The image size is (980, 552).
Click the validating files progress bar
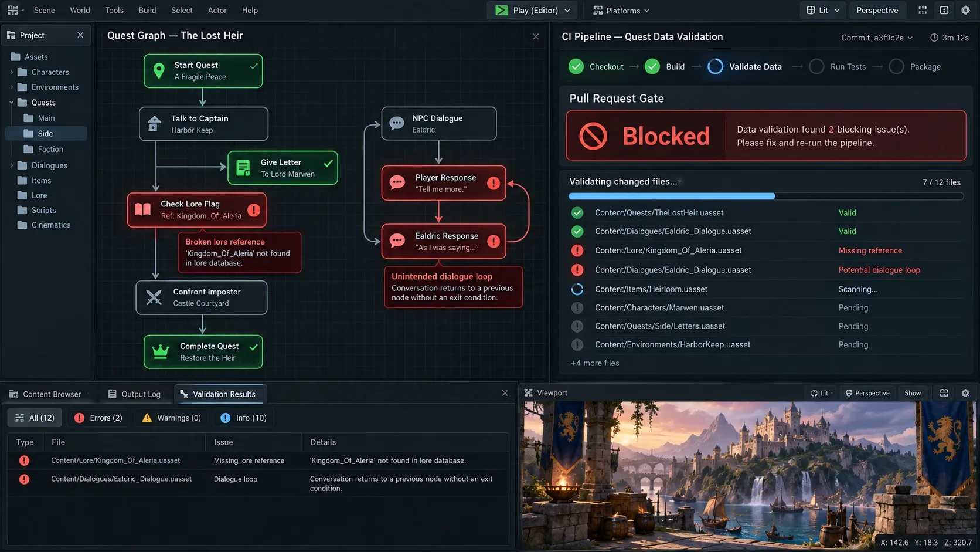(766, 197)
